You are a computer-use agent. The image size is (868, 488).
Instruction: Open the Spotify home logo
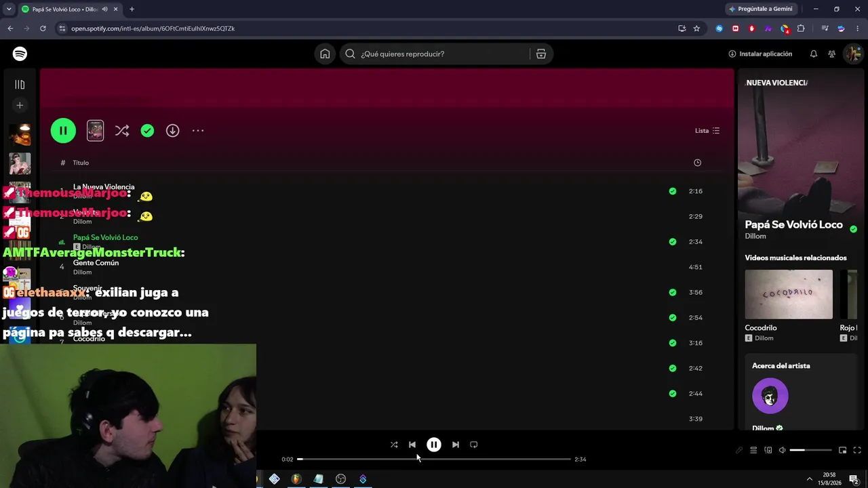[20, 54]
